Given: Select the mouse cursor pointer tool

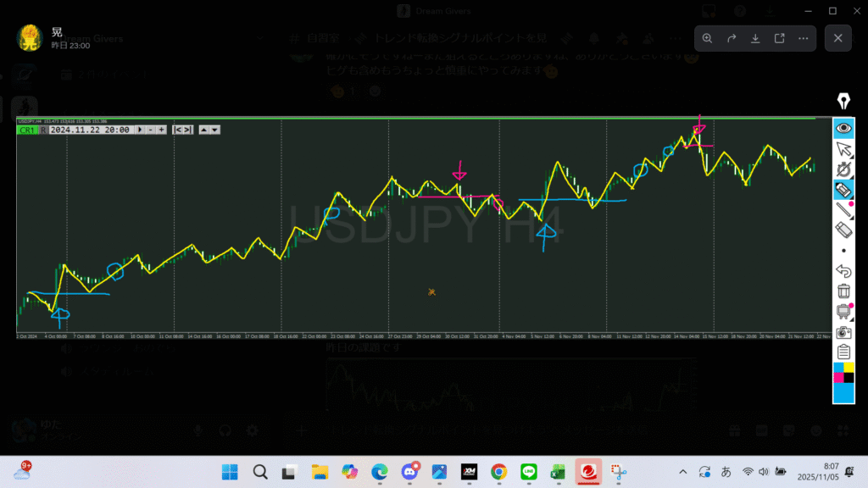Looking at the screenshot, I should pyautogui.click(x=843, y=149).
